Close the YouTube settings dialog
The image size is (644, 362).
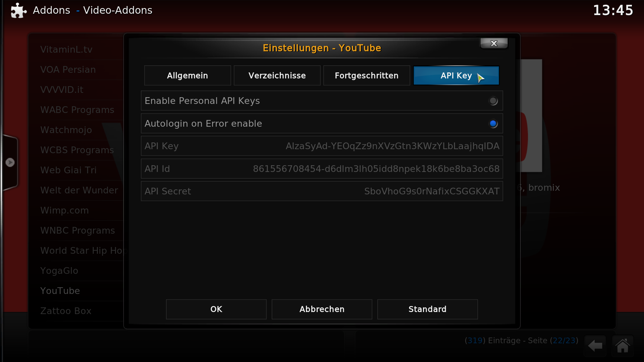tap(494, 43)
